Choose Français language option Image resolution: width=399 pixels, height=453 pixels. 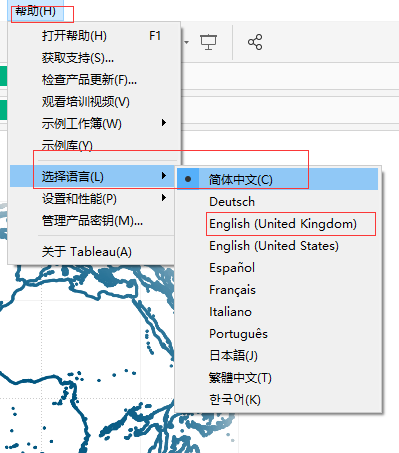(x=278, y=290)
